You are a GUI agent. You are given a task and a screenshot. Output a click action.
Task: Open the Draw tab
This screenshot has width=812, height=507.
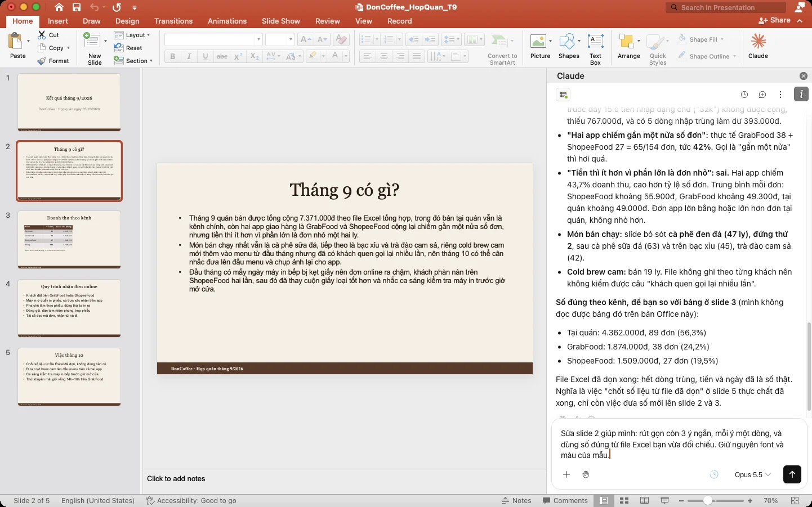[92, 21]
